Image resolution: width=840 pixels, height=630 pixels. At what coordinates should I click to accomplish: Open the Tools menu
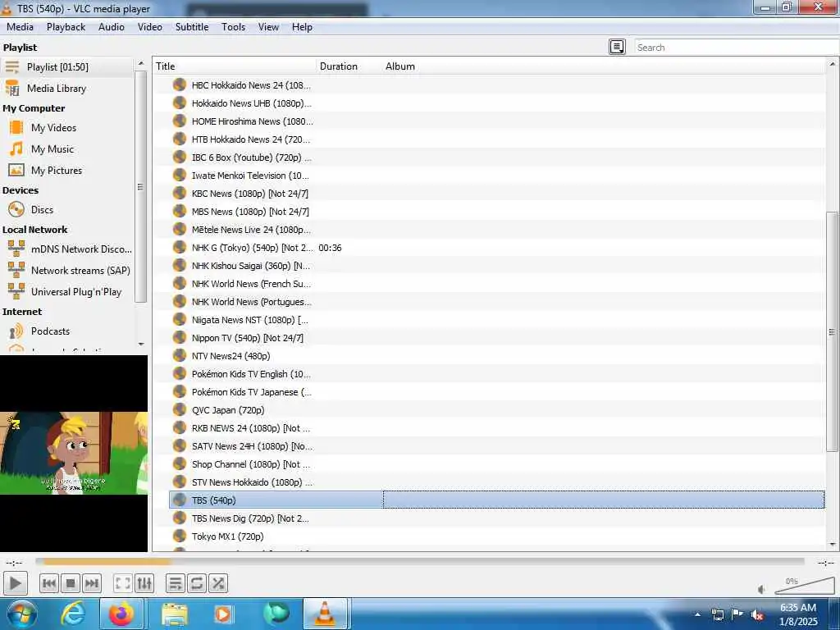(x=234, y=27)
